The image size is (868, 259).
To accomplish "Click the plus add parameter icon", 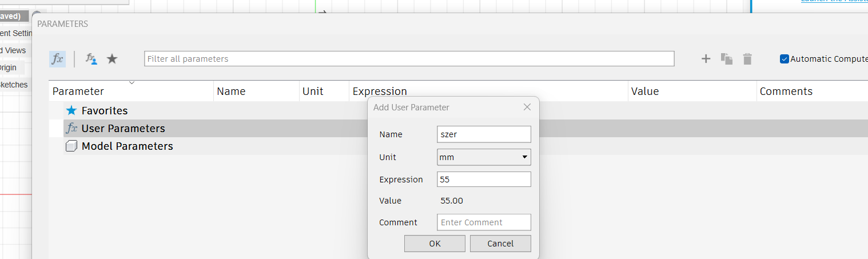I will coord(706,59).
